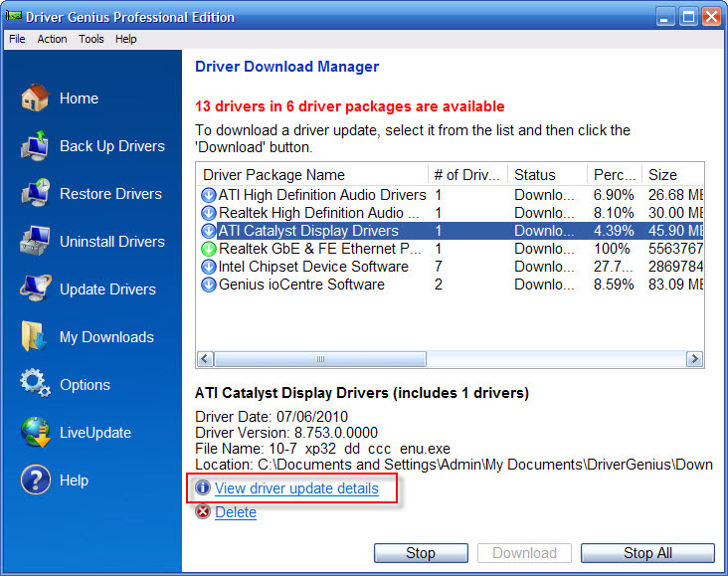Click the greyed Download button

click(525, 553)
